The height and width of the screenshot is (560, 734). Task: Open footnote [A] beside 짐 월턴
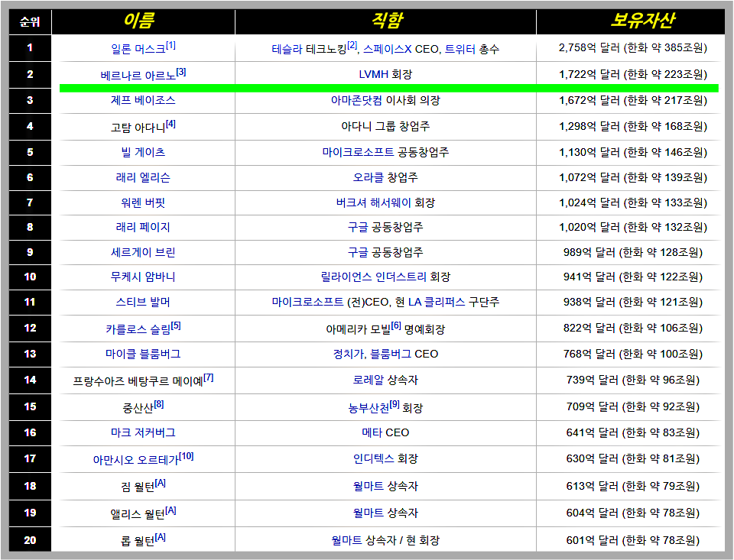point(161,483)
